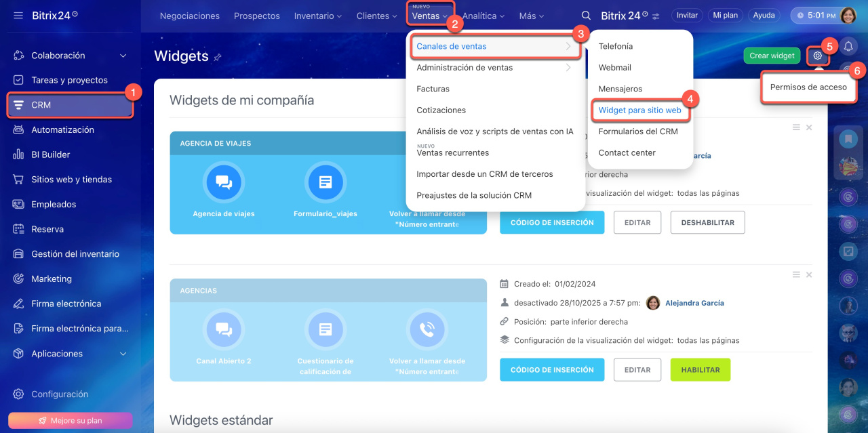Open the Inventario dropdown in top menu

pyautogui.click(x=318, y=16)
